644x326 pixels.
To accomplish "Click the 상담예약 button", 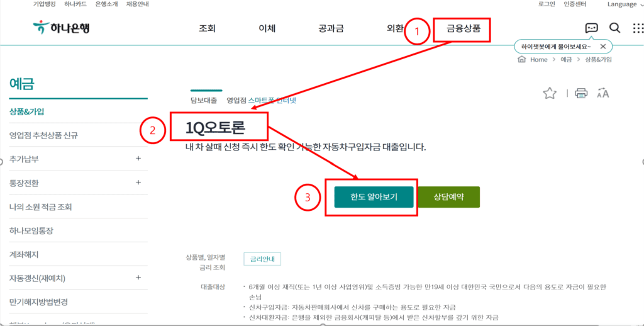I will (449, 197).
